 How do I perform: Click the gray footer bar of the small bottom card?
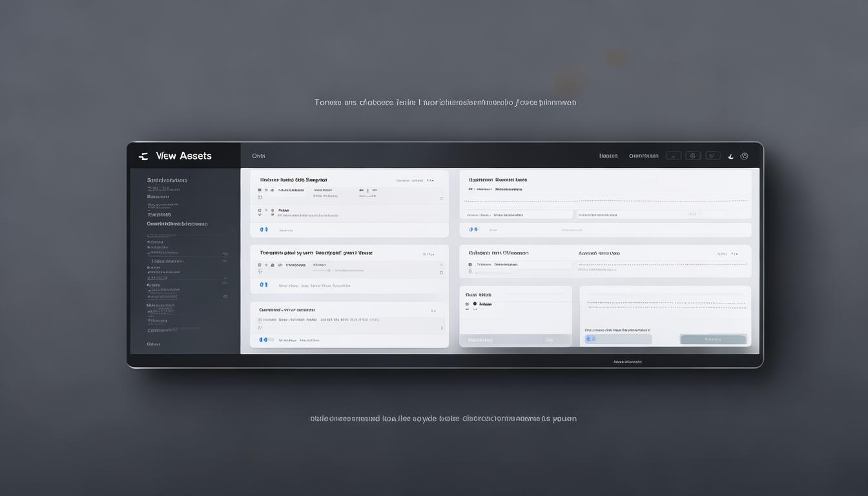(x=515, y=340)
